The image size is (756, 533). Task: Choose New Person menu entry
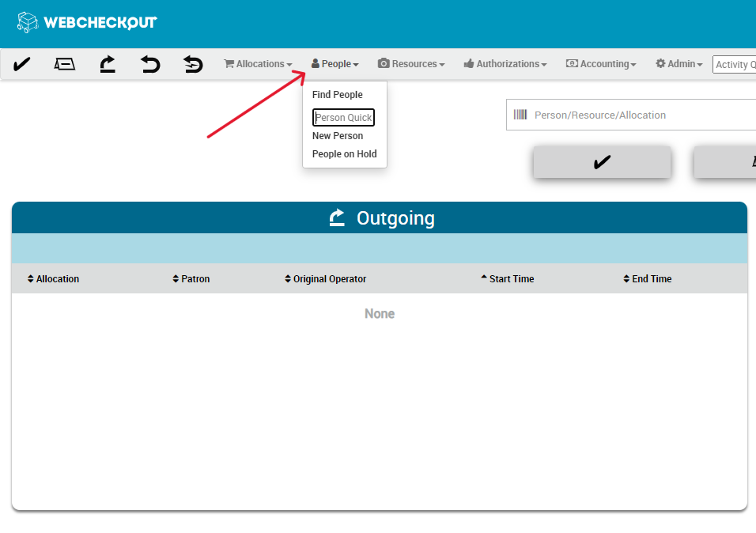(338, 136)
